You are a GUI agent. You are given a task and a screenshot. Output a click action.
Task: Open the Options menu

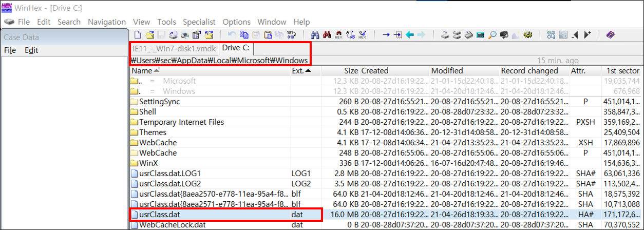pos(236,22)
